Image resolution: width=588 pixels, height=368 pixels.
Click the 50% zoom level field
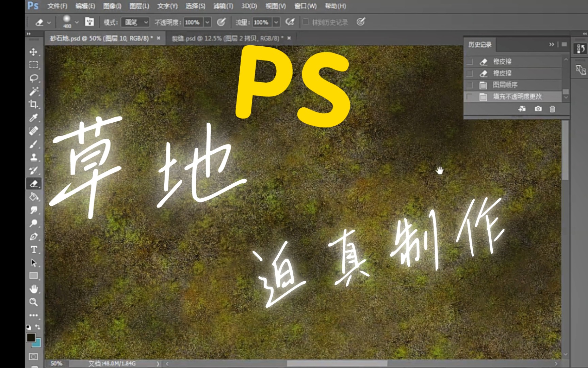pos(57,363)
